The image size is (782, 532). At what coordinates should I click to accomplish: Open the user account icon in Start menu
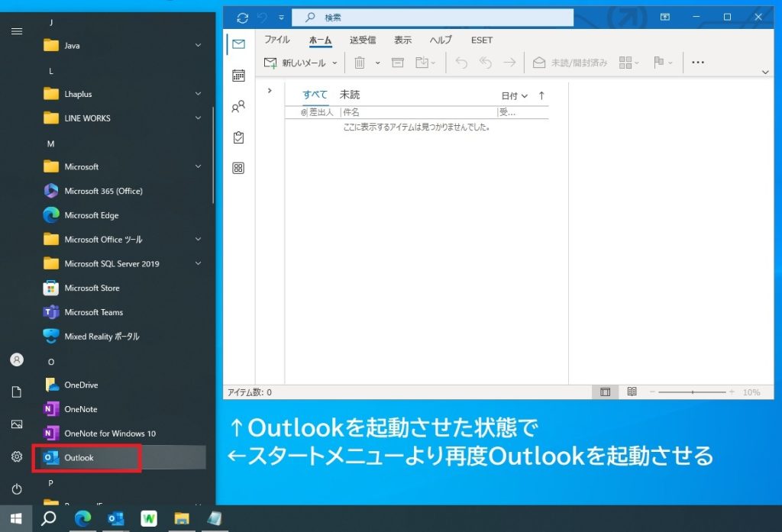click(17, 360)
